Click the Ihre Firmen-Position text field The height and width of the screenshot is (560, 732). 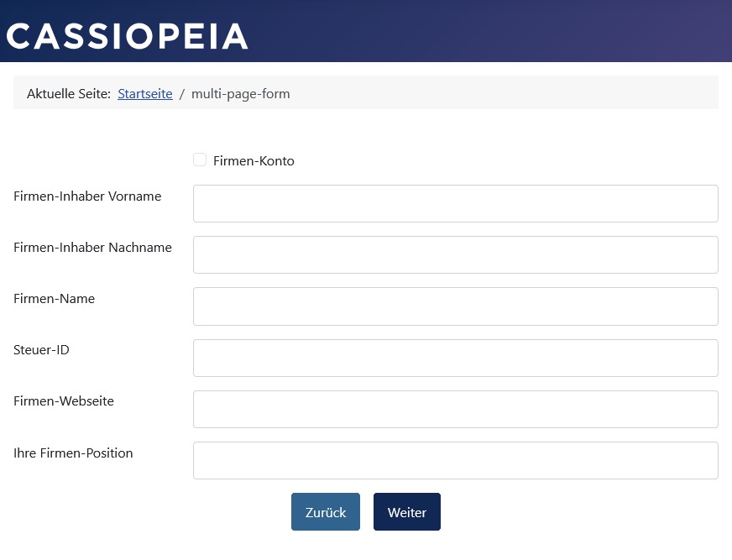click(x=455, y=461)
